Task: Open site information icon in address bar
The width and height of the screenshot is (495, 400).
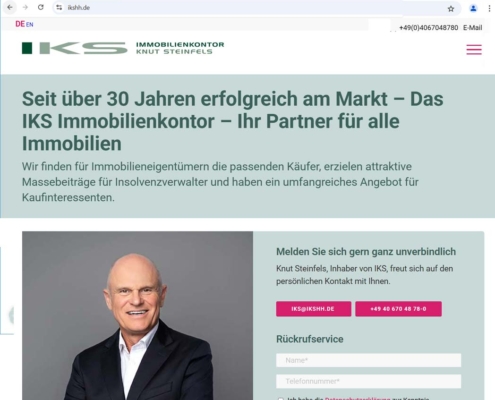Action: pos(59,7)
